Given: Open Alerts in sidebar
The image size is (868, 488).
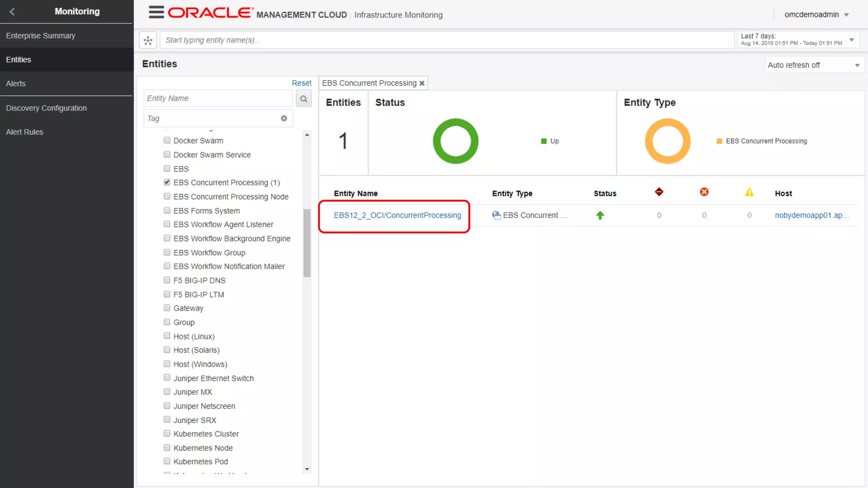Looking at the screenshot, I should tap(67, 83).
